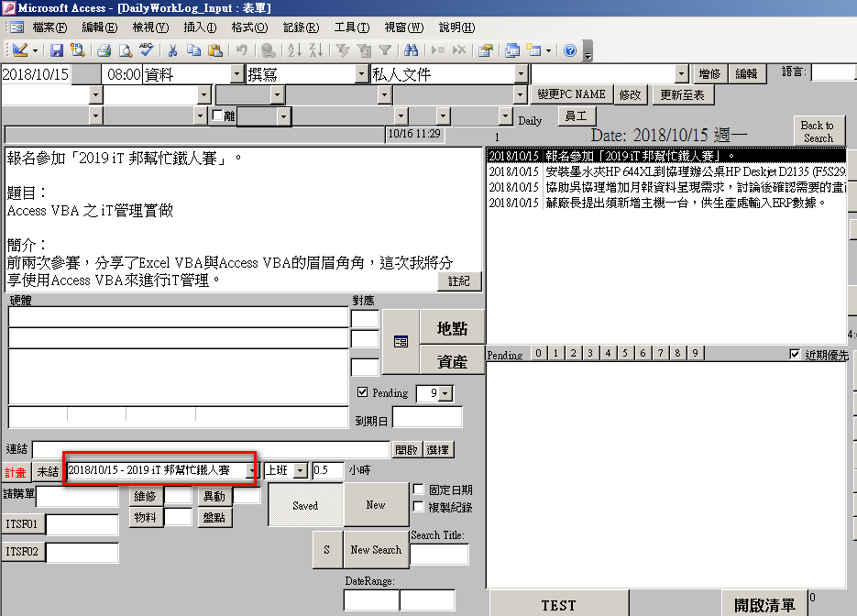The height and width of the screenshot is (616, 857).
Task: Open the 上班 dropdown arrow
Action: pos(301,470)
